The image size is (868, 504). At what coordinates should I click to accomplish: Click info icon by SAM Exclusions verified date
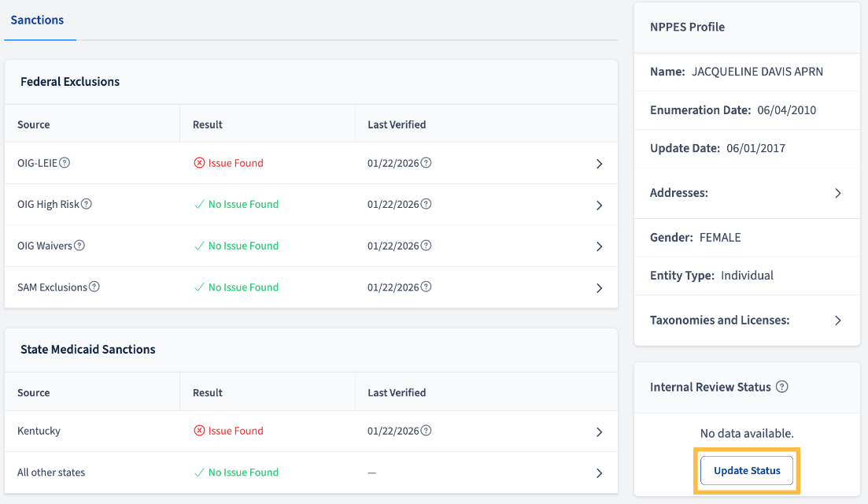[426, 287]
